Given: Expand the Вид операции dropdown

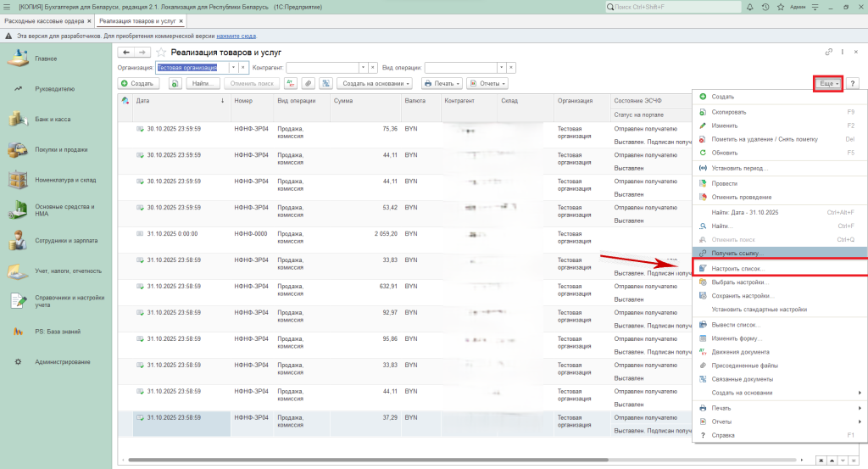Looking at the screenshot, I should [x=500, y=67].
